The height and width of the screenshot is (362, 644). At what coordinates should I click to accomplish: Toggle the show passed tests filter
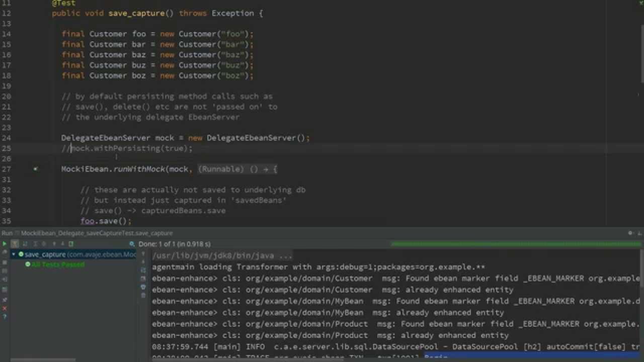(x=15, y=244)
